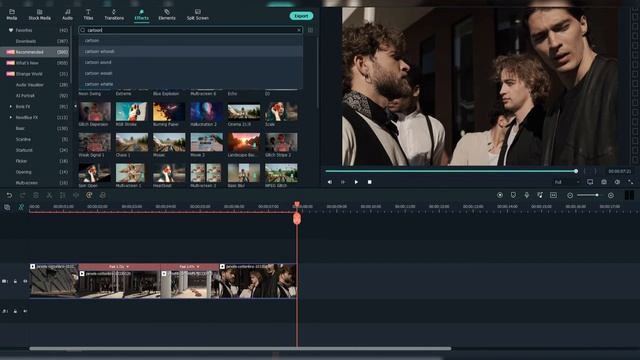640x360 pixels.
Task: Open the Media tab
Action: coord(12,15)
